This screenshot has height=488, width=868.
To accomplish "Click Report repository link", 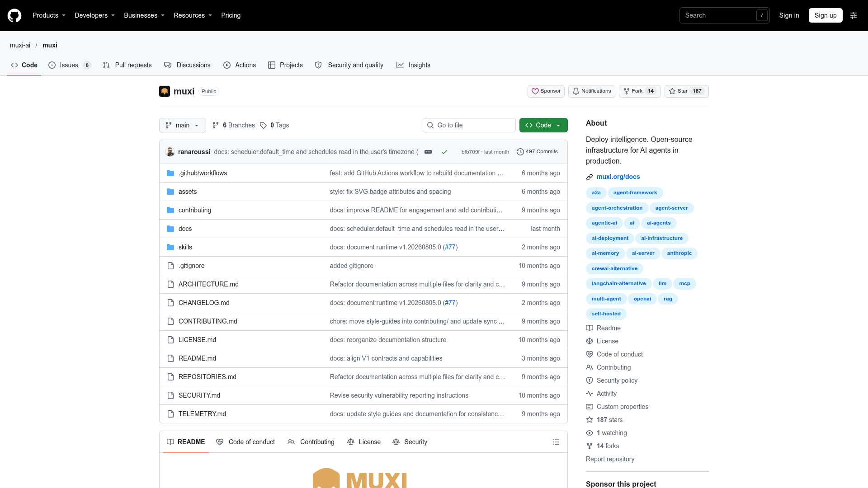I will [x=610, y=459].
